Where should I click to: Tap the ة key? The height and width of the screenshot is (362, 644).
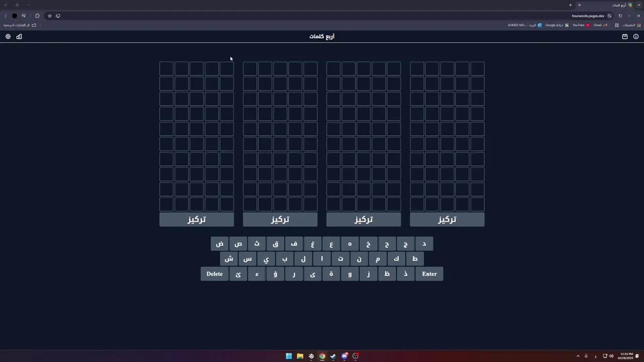(x=331, y=274)
